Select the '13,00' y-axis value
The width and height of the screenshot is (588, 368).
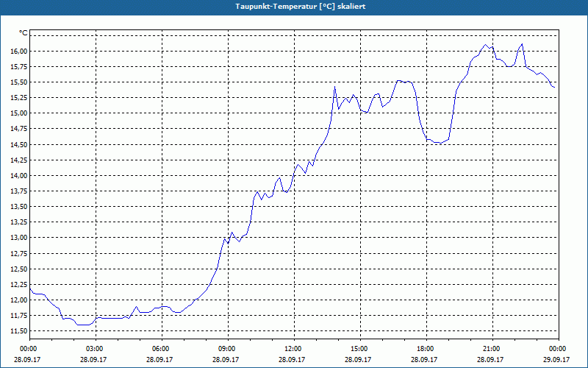pos(20,238)
